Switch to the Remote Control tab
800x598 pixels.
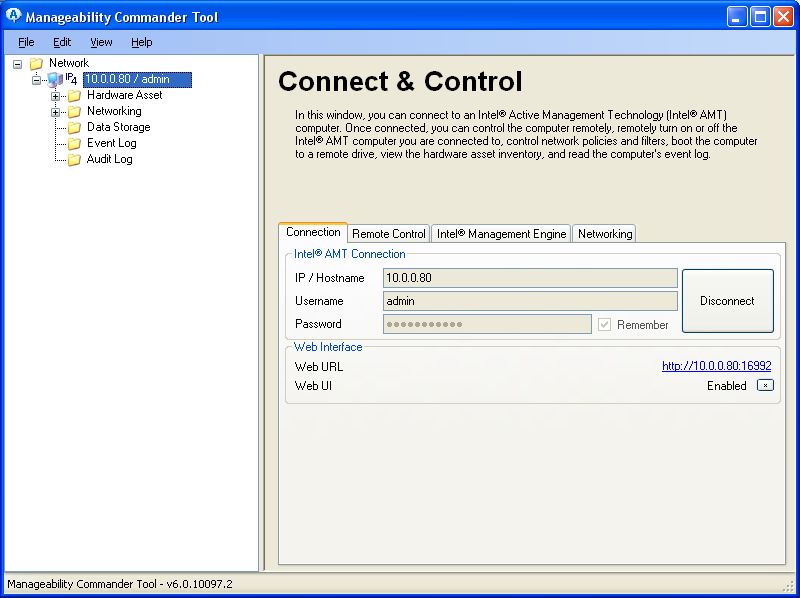coord(389,234)
